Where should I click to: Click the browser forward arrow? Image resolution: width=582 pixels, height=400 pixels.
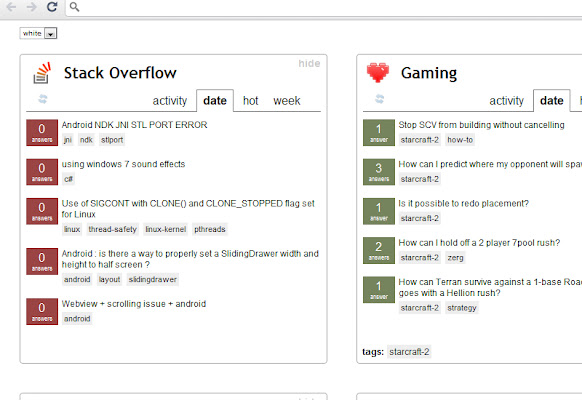pyautogui.click(x=32, y=7)
